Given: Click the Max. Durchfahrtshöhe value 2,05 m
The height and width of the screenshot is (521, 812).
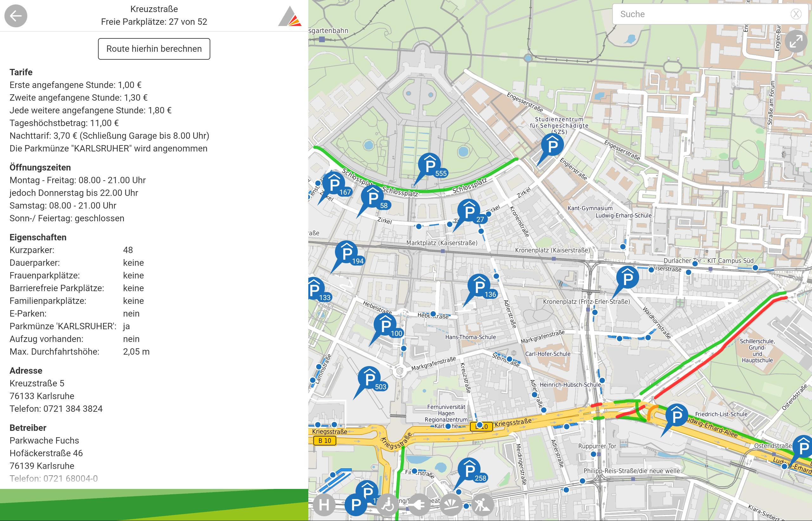Looking at the screenshot, I should (x=136, y=351).
